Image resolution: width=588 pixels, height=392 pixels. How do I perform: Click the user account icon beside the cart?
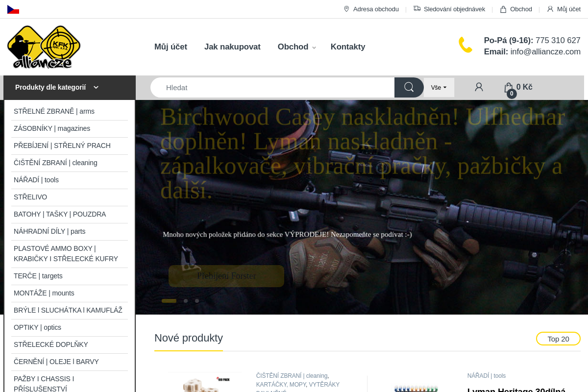pos(478,87)
